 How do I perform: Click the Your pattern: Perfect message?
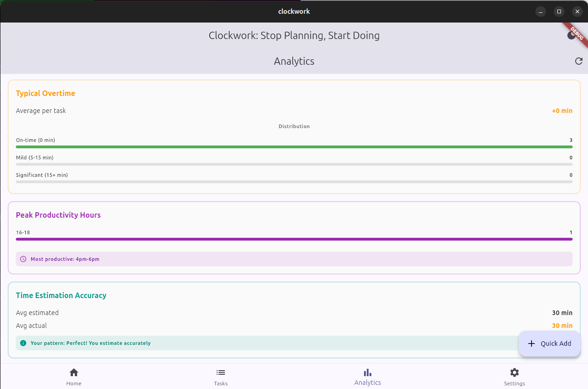click(90, 343)
